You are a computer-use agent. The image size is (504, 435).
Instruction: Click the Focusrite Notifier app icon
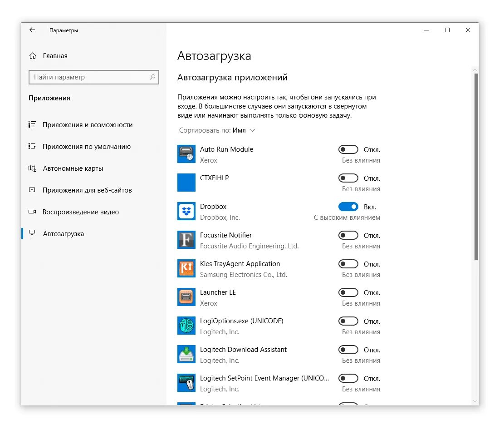(x=186, y=240)
